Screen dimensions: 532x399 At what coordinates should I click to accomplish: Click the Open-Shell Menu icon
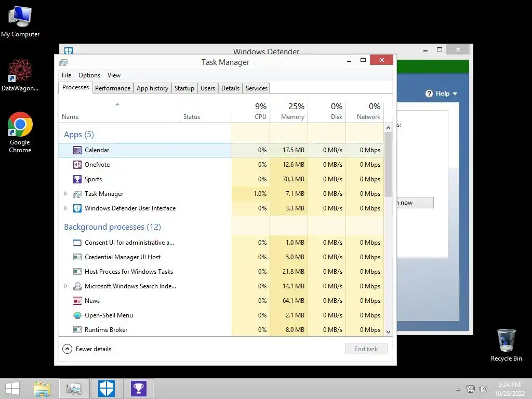pyautogui.click(x=77, y=315)
